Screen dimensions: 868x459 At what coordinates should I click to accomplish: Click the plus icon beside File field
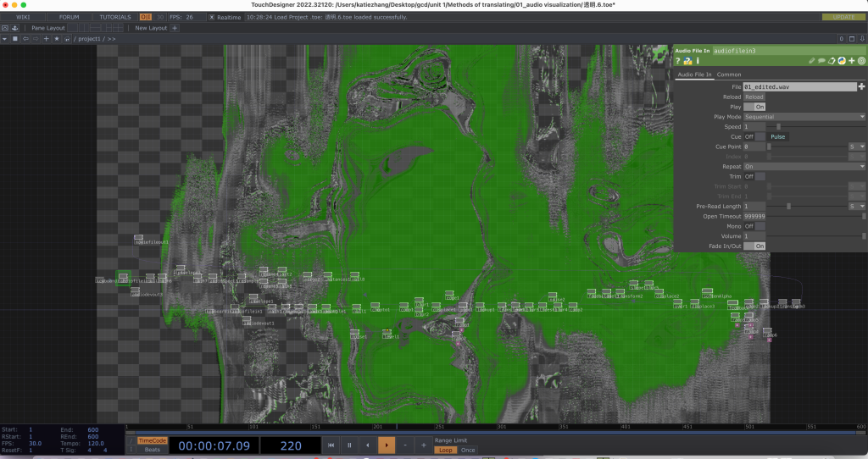861,86
